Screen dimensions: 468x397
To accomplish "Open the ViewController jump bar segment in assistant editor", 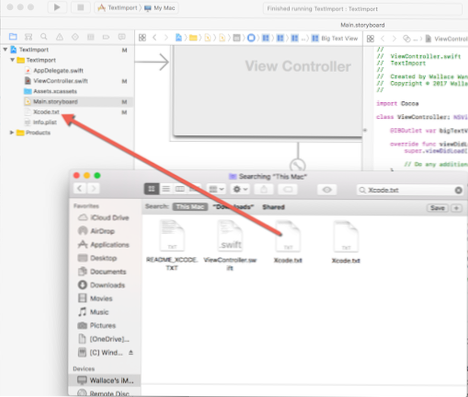I will pos(447,39).
